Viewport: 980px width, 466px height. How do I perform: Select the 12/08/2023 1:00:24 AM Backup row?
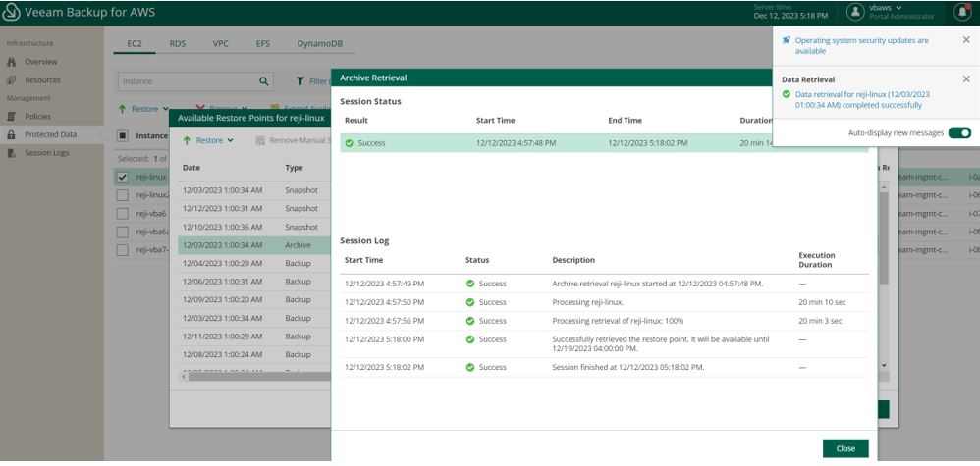coord(254,354)
